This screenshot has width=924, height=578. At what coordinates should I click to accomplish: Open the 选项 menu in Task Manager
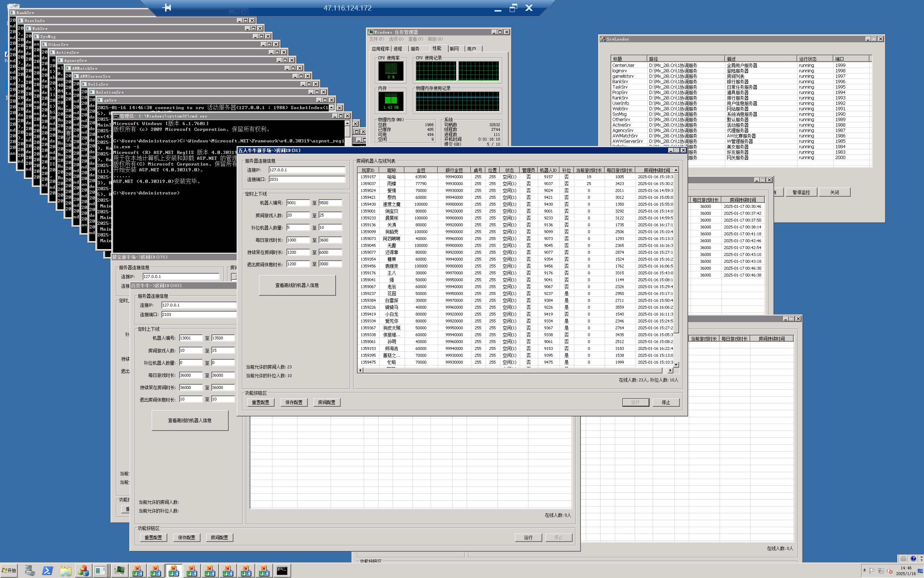tap(396, 39)
